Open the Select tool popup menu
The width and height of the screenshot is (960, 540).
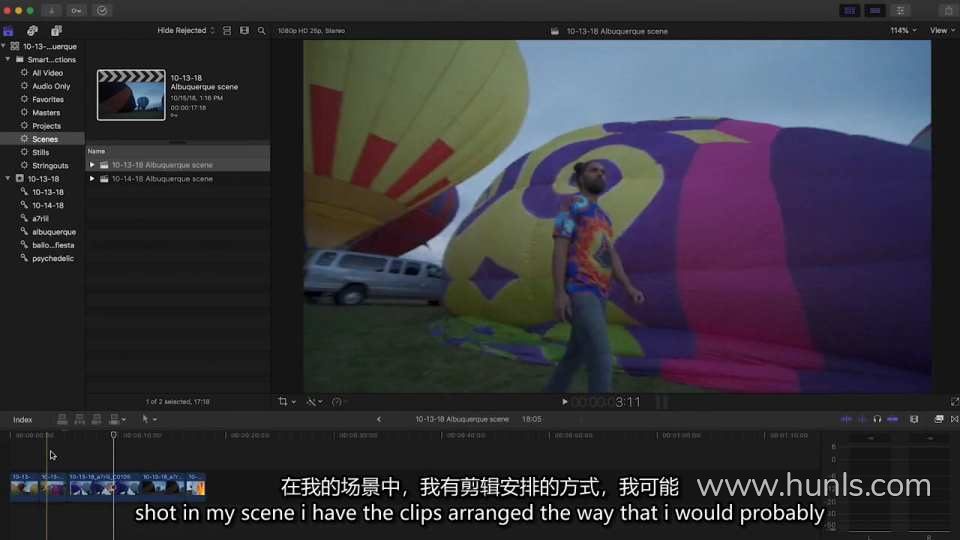point(149,419)
